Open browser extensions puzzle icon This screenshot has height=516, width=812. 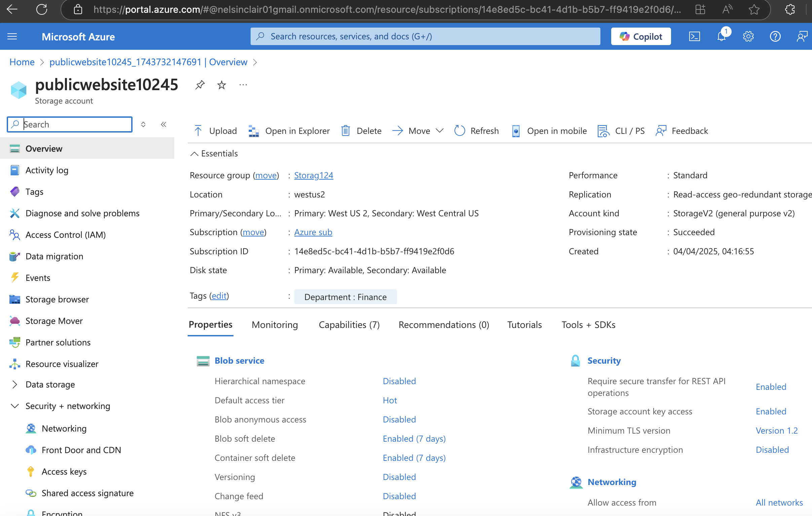(790, 9)
